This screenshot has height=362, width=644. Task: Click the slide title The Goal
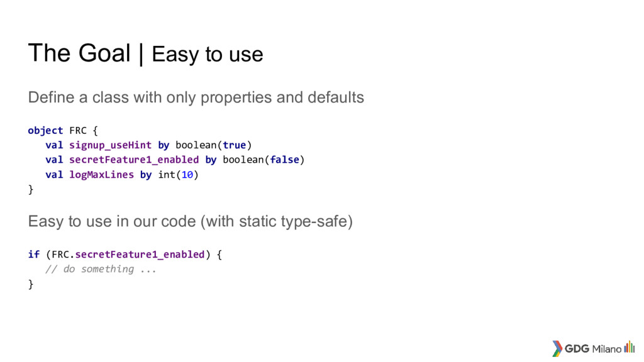click(79, 53)
